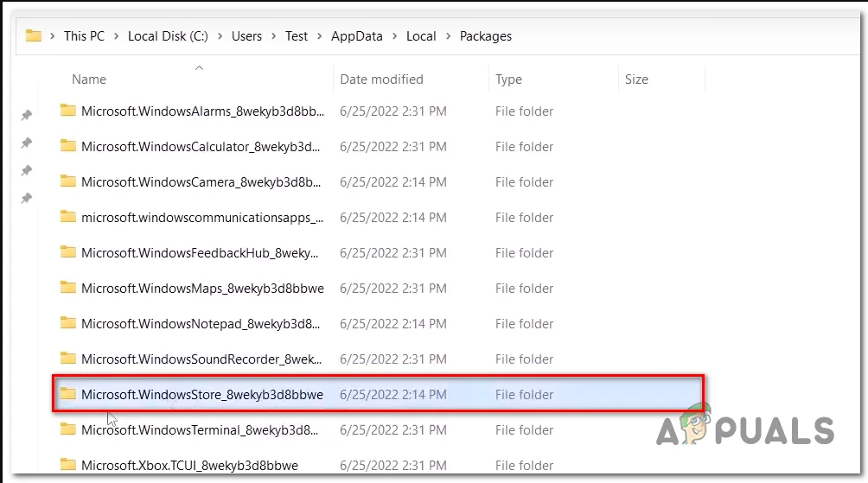
Task: Click date modified of WindowsFeedbackHub folder
Action: pos(393,253)
